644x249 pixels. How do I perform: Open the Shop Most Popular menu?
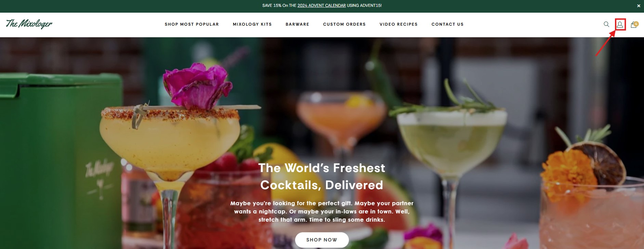point(192,24)
